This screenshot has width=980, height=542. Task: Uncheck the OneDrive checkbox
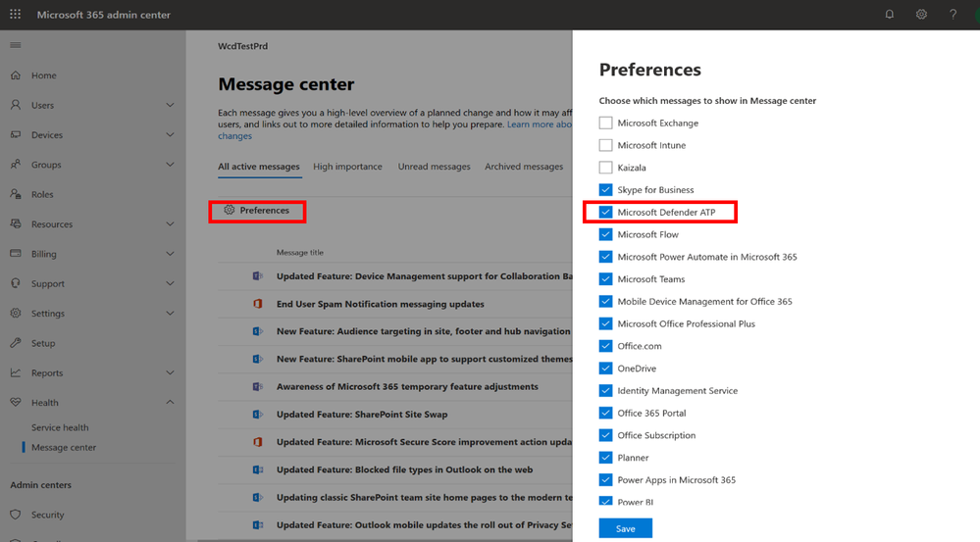pyautogui.click(x=605, y=369)
